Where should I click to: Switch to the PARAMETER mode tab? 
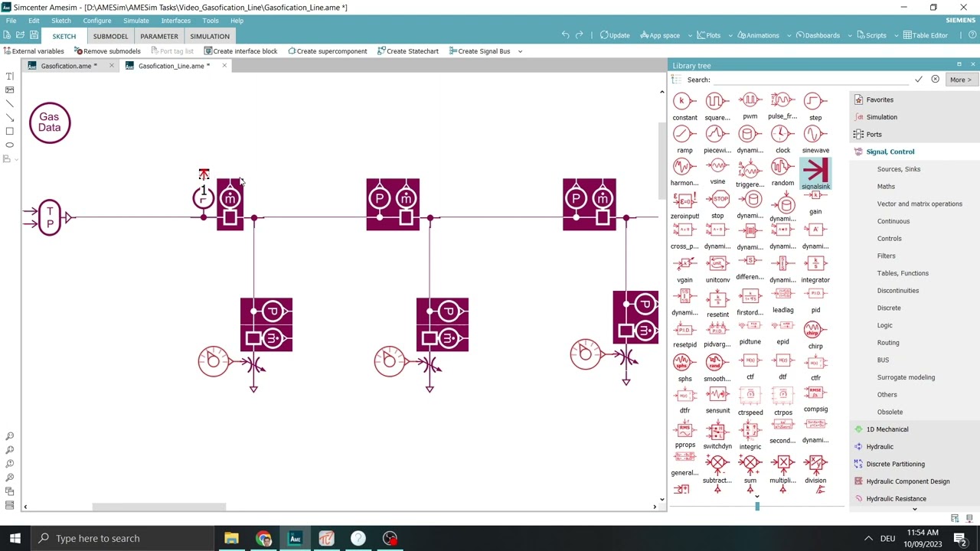[159, 36]
